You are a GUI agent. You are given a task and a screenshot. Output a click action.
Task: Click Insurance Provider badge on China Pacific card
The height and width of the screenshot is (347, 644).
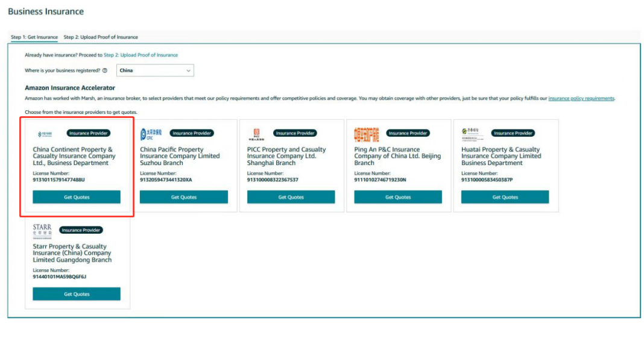coord(192,133)
